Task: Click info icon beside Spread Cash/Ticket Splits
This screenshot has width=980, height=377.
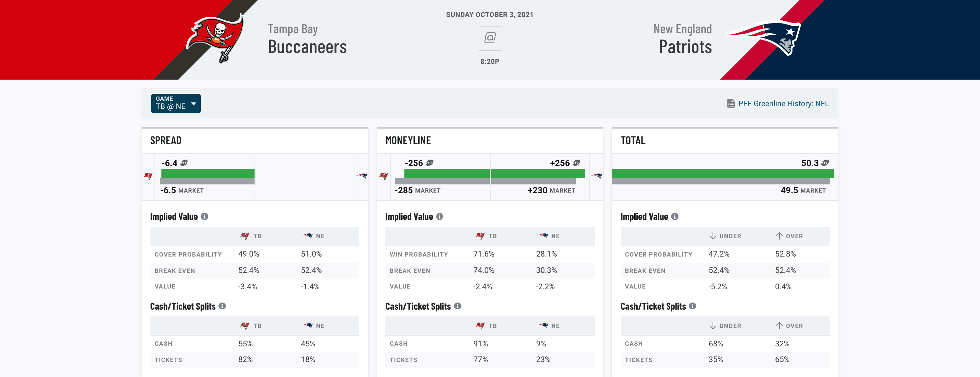Action: pyautogui.click(x=223, y=306)
